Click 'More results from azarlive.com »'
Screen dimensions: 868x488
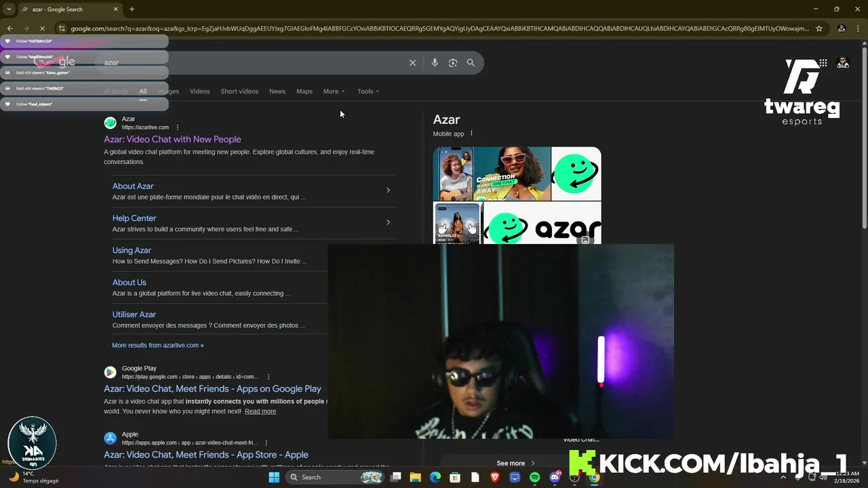tap(157, 346)
